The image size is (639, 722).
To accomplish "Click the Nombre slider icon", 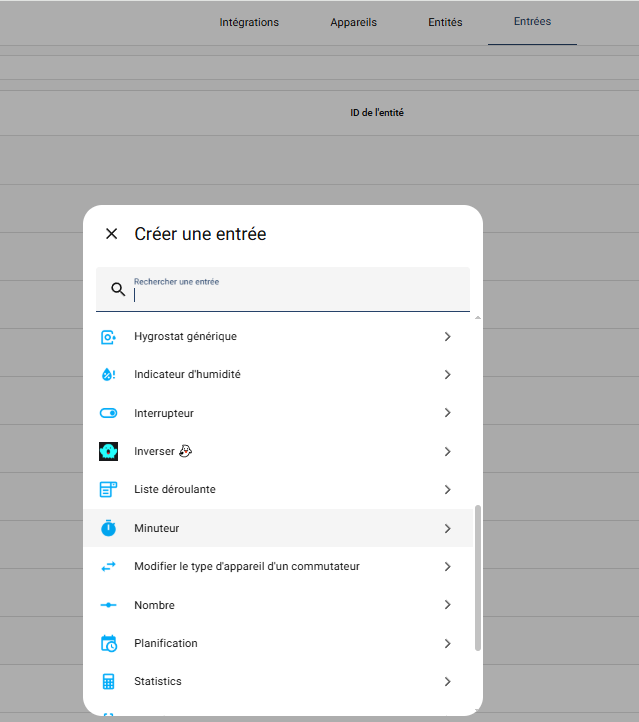I will 109,605.
